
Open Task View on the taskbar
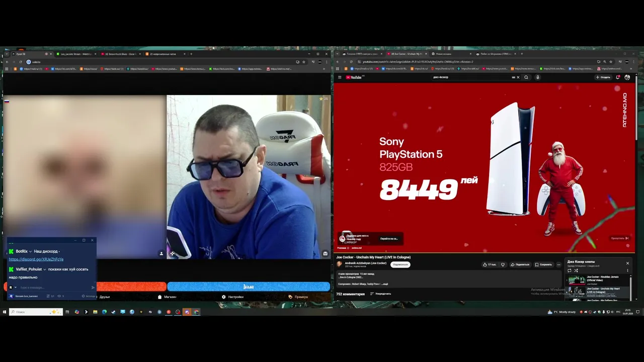(x=67, y=312)
